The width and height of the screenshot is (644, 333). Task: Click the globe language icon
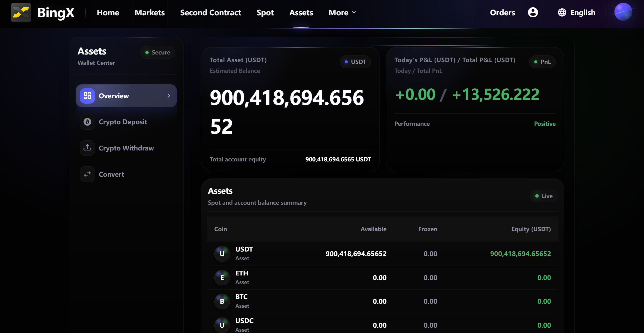562,12
